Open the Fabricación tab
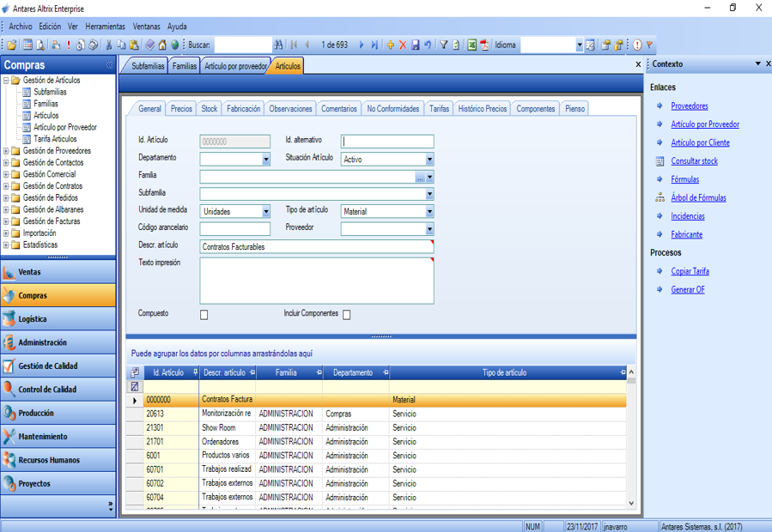 tap(244, 109)
